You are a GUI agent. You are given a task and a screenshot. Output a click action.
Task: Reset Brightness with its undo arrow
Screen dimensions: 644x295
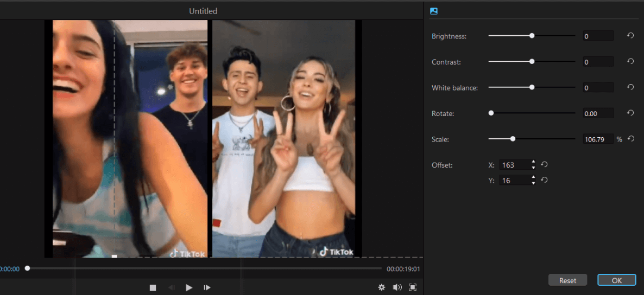[630, 36]
